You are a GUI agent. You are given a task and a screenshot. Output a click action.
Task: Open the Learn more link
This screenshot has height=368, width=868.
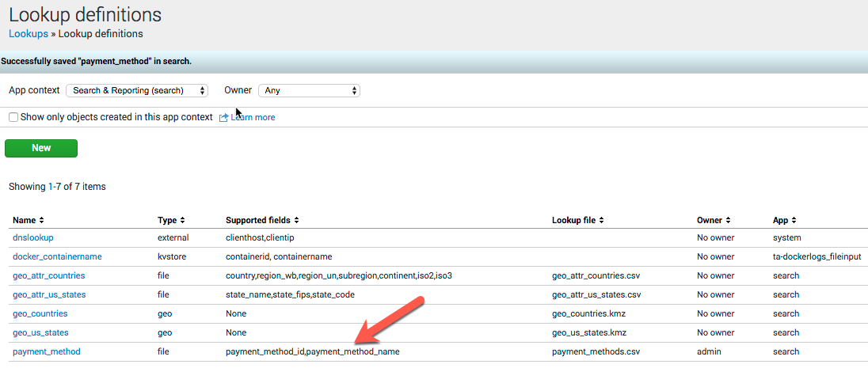[x=253, y=117]
